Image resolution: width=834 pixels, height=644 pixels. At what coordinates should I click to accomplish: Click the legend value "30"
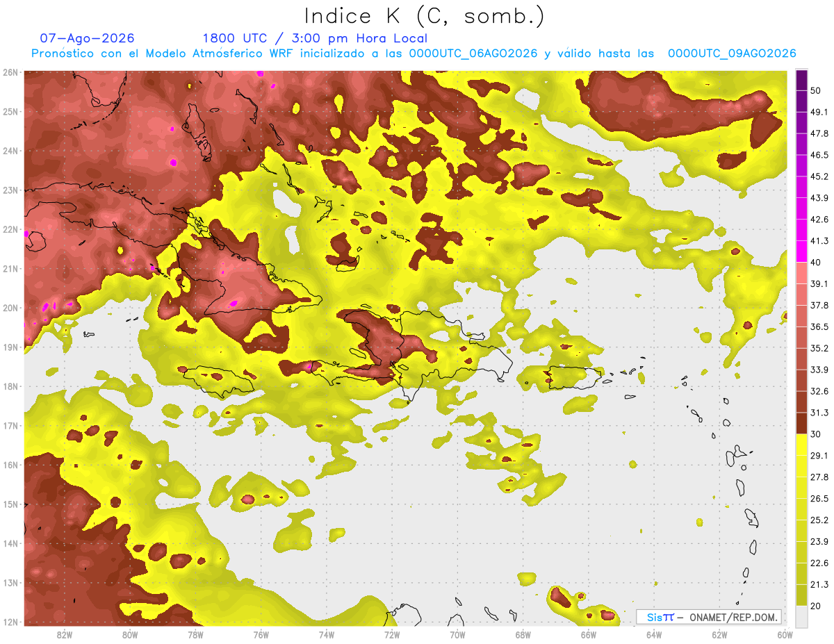point(816,434)
